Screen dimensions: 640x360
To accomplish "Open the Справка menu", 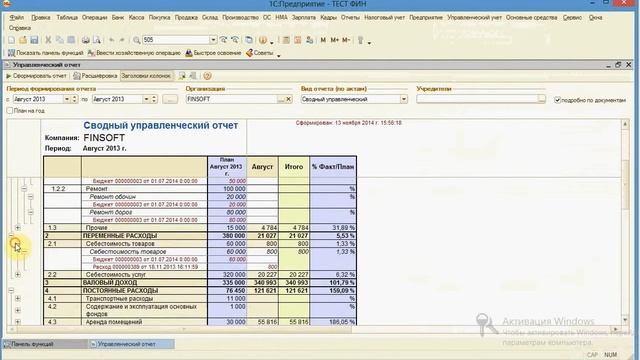I will [20, 28].
